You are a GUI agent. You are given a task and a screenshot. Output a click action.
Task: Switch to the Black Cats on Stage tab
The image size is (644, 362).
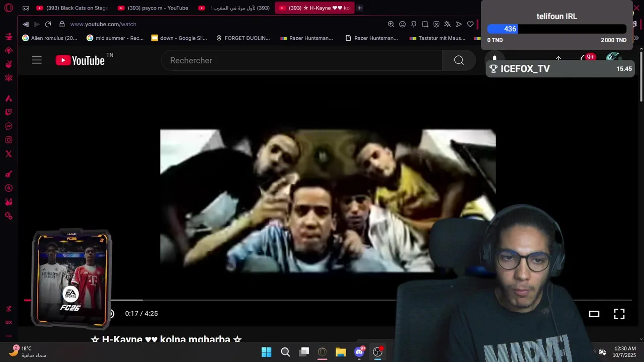[72, 8]
